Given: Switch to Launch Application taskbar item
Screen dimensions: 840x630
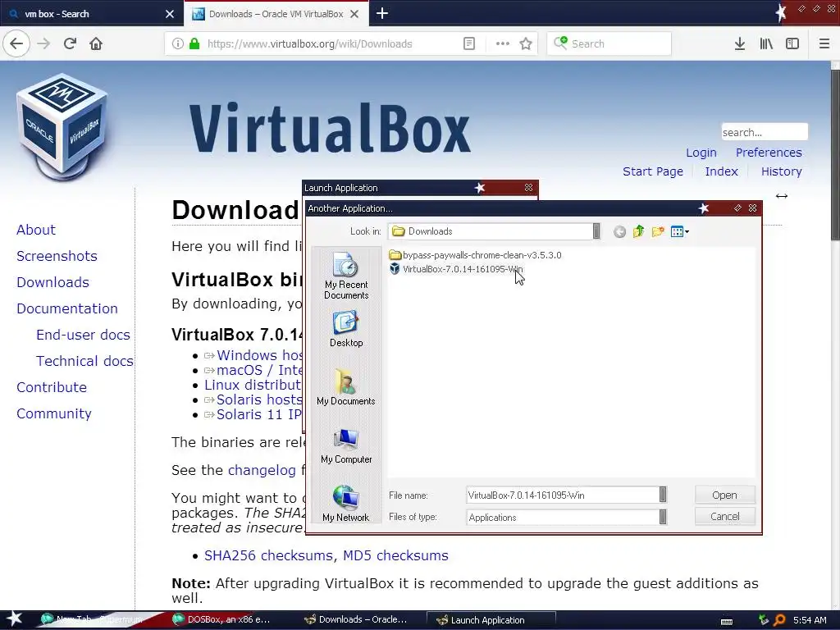Looking at the screenshot, I should point(491,620).
